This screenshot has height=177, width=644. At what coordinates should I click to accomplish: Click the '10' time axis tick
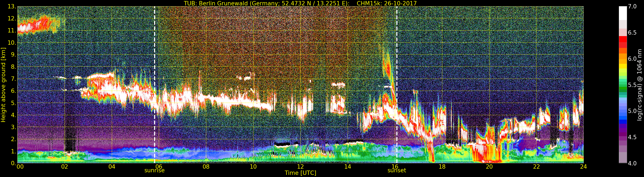click(253, 166)
